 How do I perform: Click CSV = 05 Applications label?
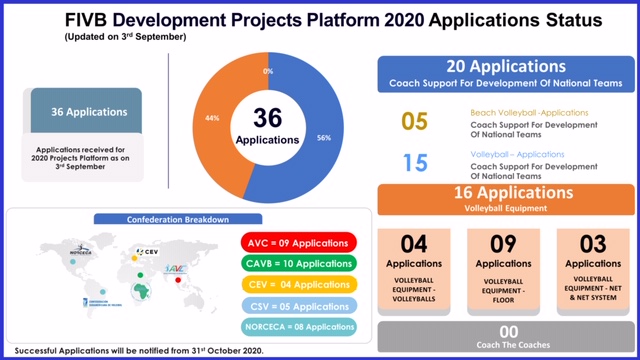pyautogui.click(x=299, y=306)
